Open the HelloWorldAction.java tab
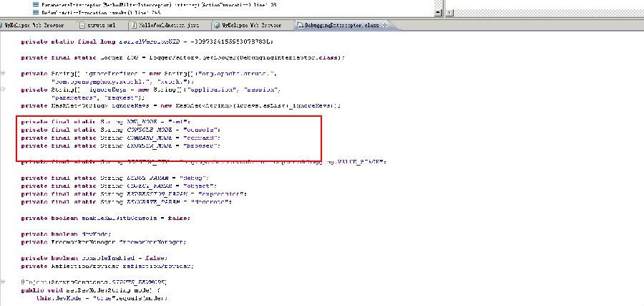This screenshot has height=306, width=644. [x=165, y=25]
